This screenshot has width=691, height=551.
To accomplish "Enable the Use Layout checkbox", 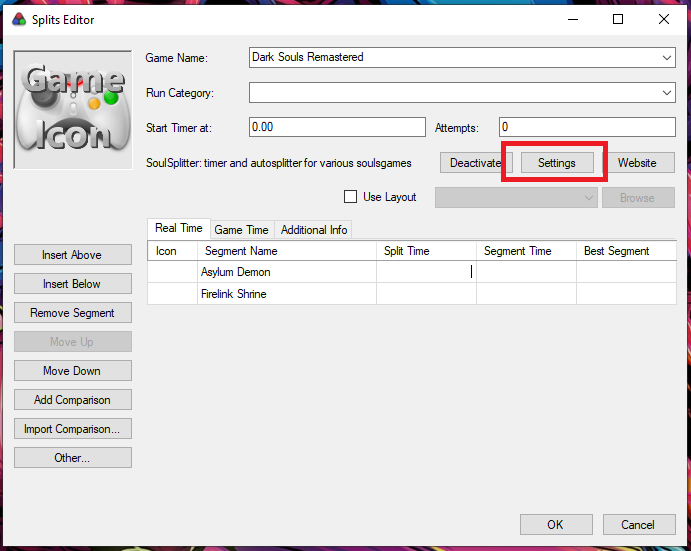I will point(350,197).
